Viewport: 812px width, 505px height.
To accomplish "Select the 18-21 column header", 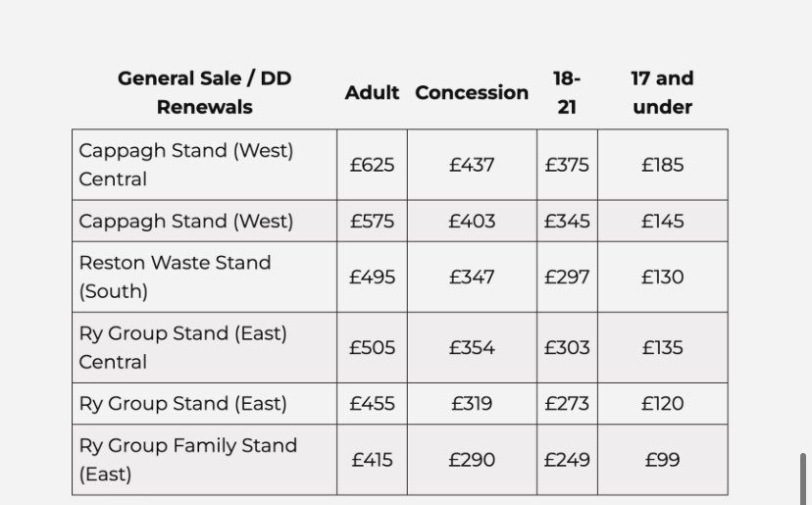I will pyautogui.click(x=567, y=93).
